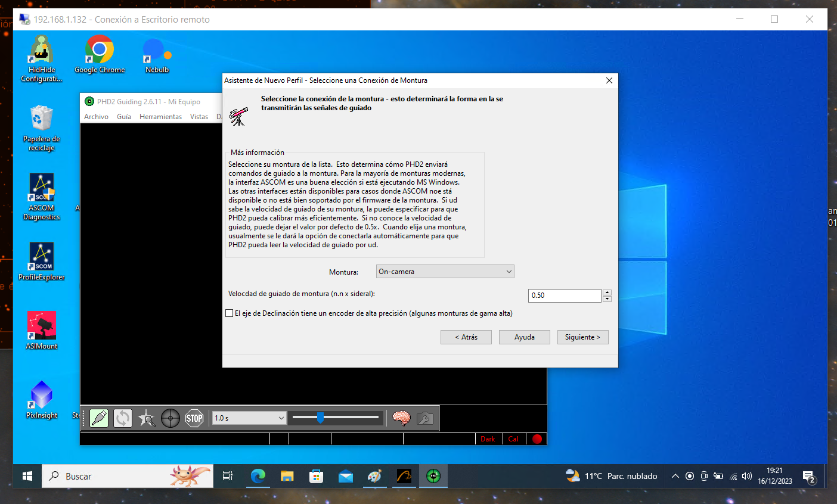837x504 pixels.
Task: Click the PHD2 connect equipment icon
Action: [99, 418]
